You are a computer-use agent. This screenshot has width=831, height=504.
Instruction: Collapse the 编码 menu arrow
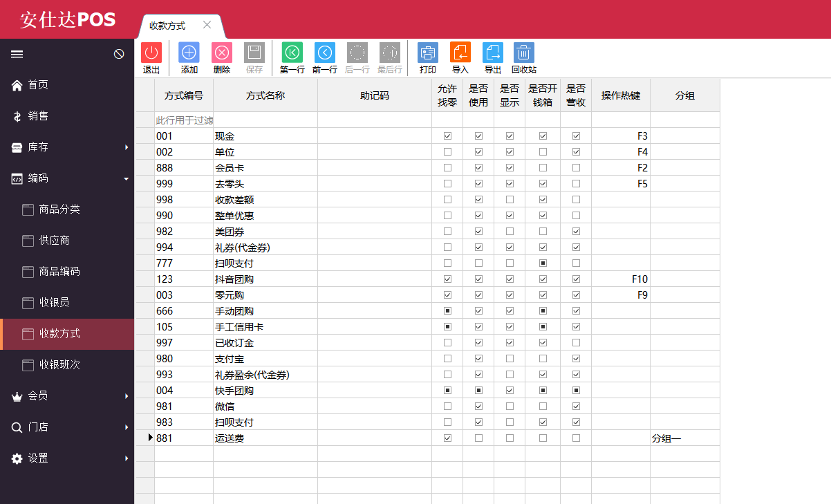[x=126, y=178]
